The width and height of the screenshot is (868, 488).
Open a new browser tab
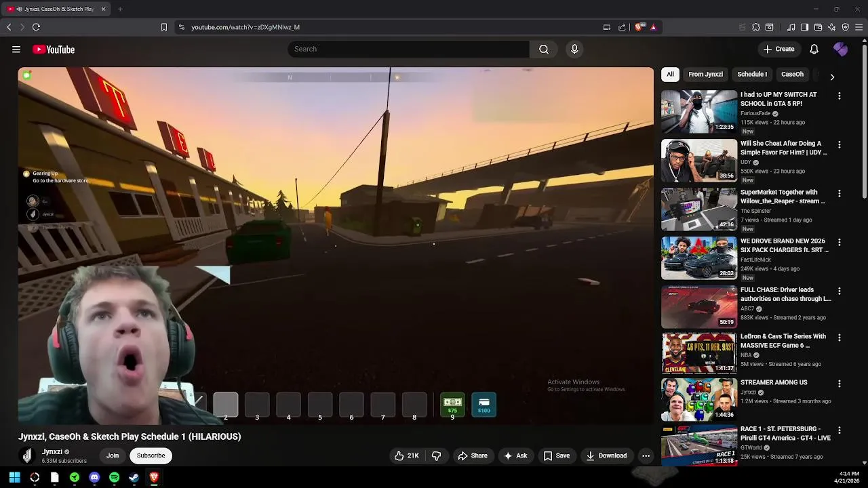coord(120,9)
